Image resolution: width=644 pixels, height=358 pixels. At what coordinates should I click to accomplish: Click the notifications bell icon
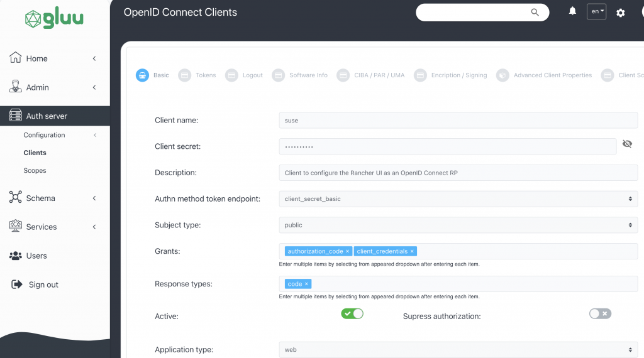572,11
